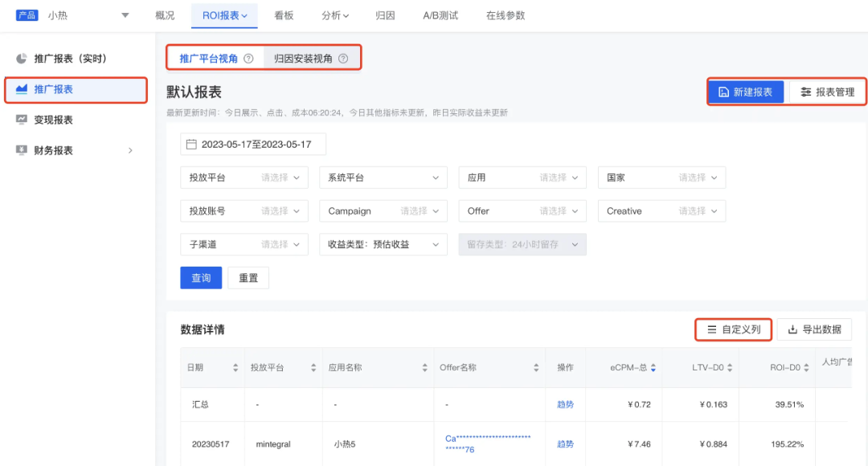The width and height of the screenshot is (868, 466).
Task: Click the help icon beside 归因安装视角
Action: (342, 57)
